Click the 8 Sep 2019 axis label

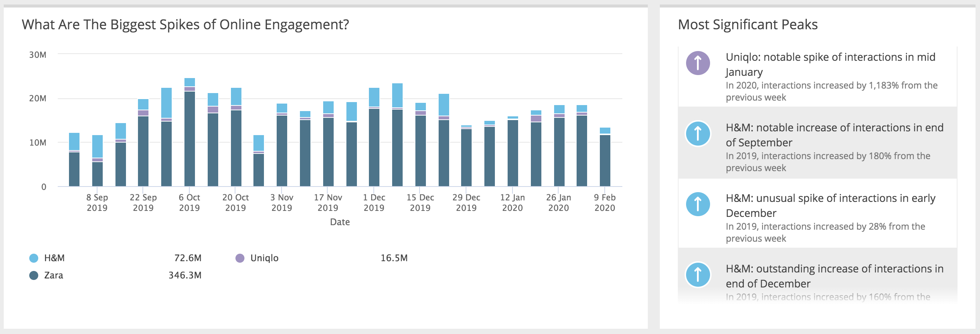(x=97, y=203)
